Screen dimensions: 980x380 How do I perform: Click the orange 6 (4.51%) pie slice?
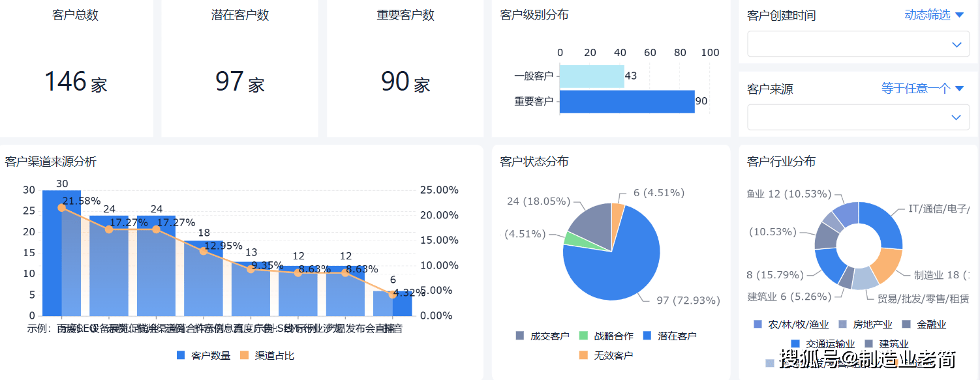(x=617, y=218)
